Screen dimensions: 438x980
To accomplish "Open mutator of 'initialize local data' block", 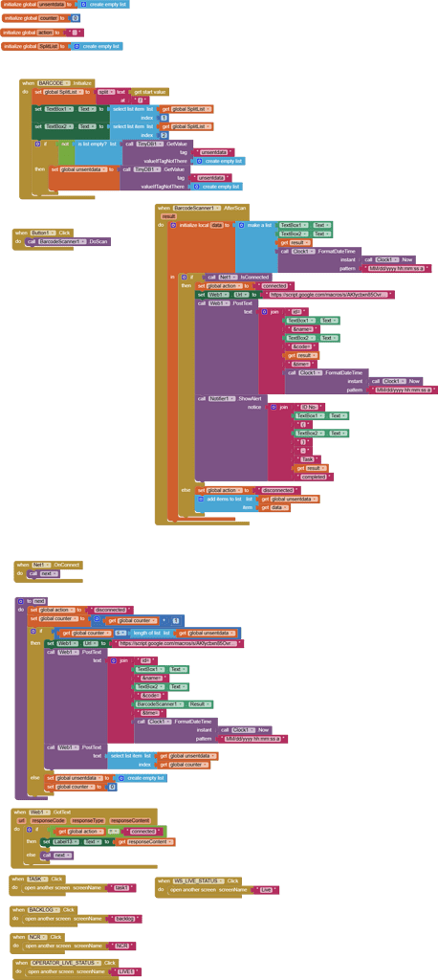I will (173, 225).
